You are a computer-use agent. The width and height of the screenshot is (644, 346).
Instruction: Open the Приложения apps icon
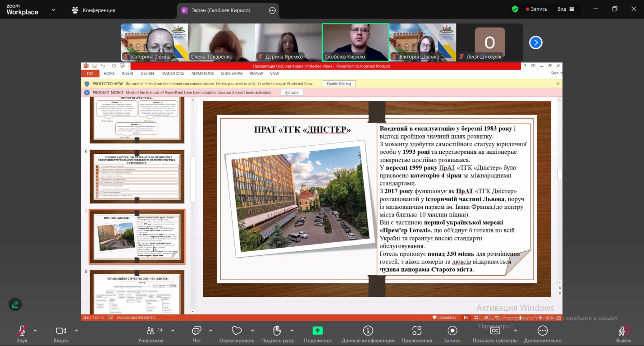[x=417, y=331]
